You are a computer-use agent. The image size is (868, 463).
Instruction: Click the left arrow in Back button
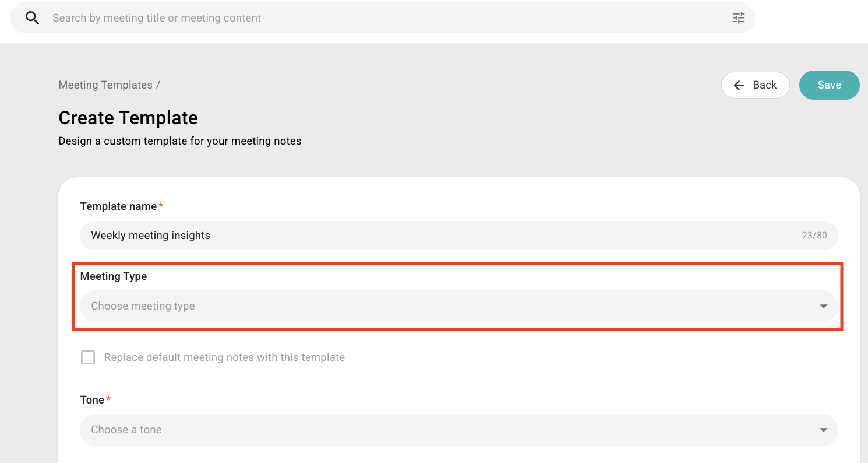tap(739, 85)
